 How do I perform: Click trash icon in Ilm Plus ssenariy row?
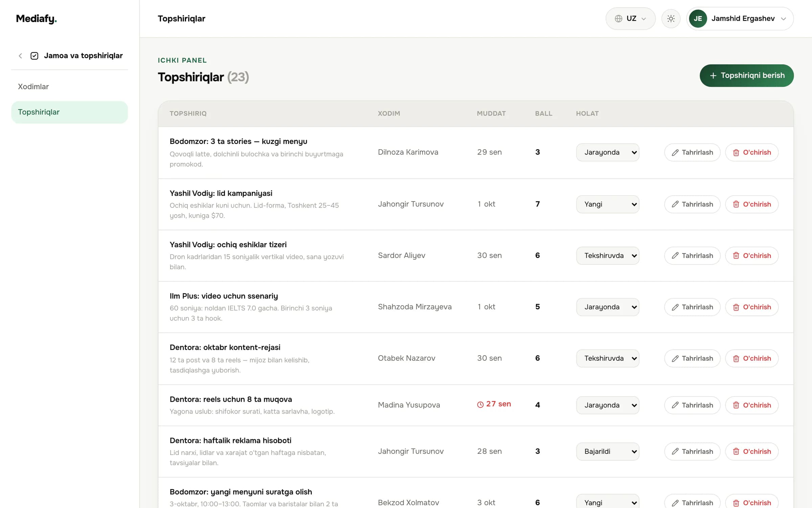(x=736, y=307)
